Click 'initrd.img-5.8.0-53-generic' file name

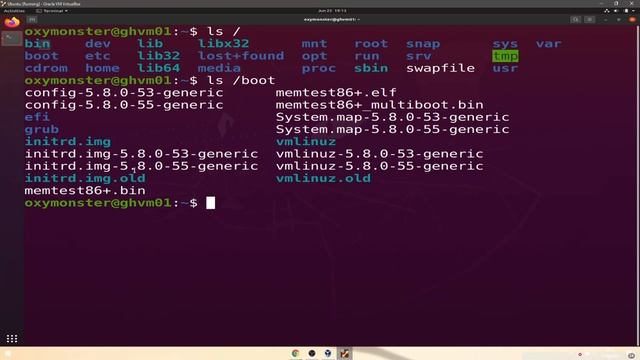coord(141,154)
